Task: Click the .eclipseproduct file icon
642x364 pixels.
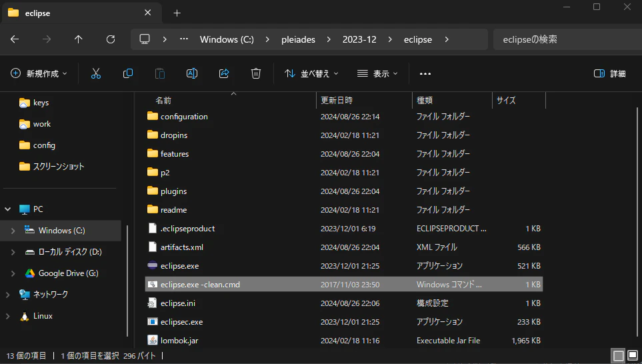Action: point(152,228)
